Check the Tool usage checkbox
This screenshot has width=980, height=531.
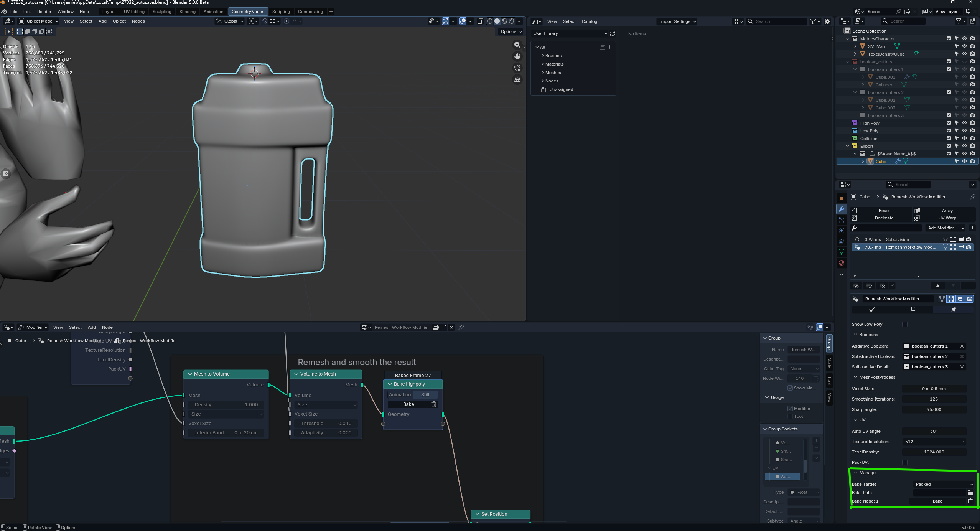pyautogui.click(x=790, y=416)
